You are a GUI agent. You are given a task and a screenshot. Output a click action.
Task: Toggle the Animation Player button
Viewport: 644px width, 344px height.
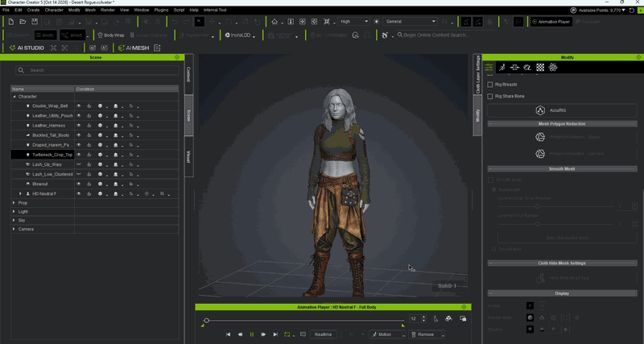pyautogui.click(x=551, y=22)
